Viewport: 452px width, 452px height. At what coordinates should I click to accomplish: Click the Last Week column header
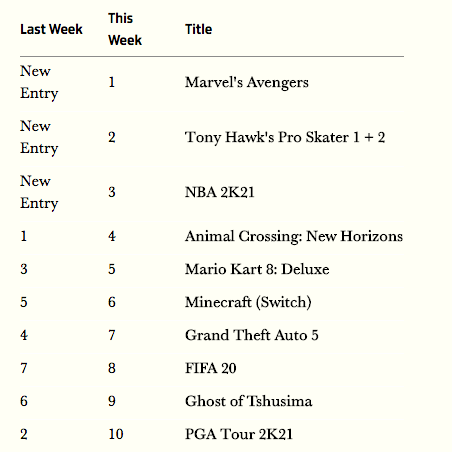coord(51,29)
